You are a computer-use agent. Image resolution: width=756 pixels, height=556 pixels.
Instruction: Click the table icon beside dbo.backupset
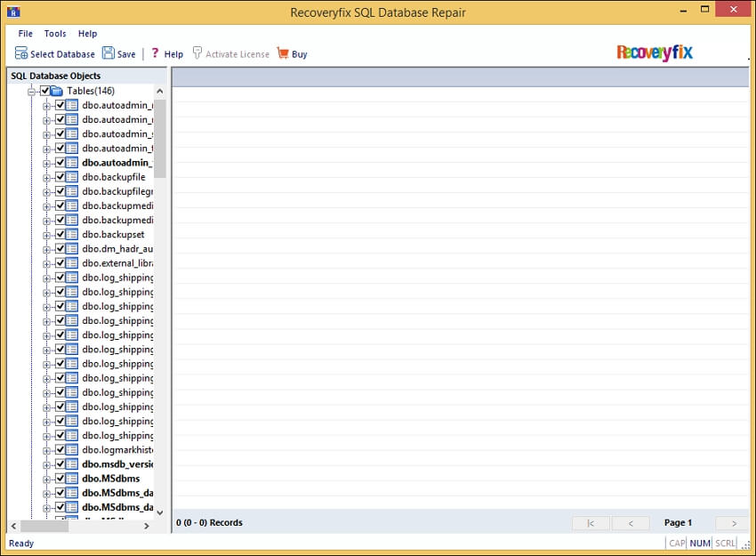(x=72, y=234)
